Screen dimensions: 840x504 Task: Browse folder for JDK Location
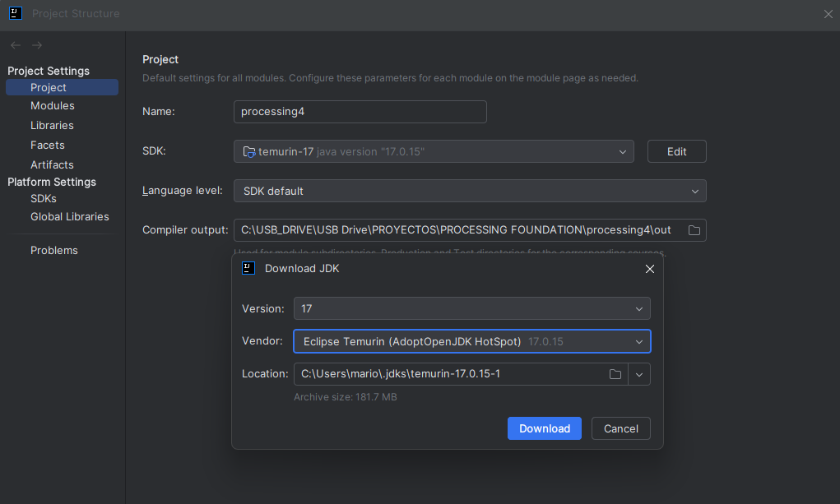[x=615, y=374]
